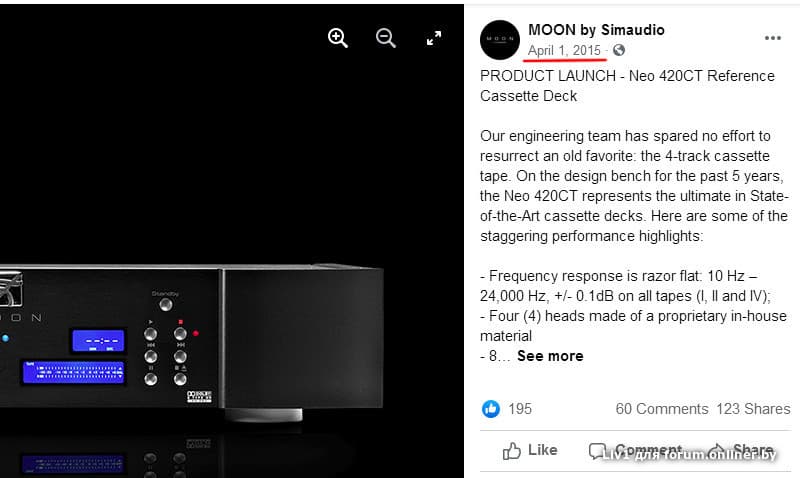View the 60 Comments list
The image size is (800, 478).
(x=662, y=409)
